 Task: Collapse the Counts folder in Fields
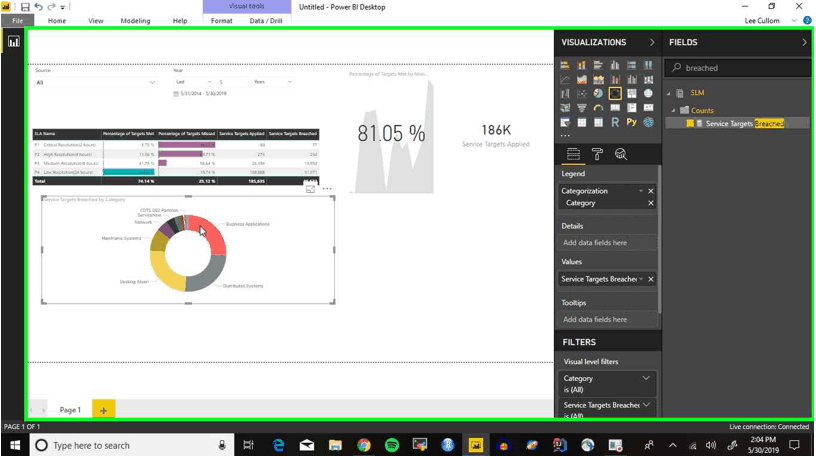tap(673, 110)
